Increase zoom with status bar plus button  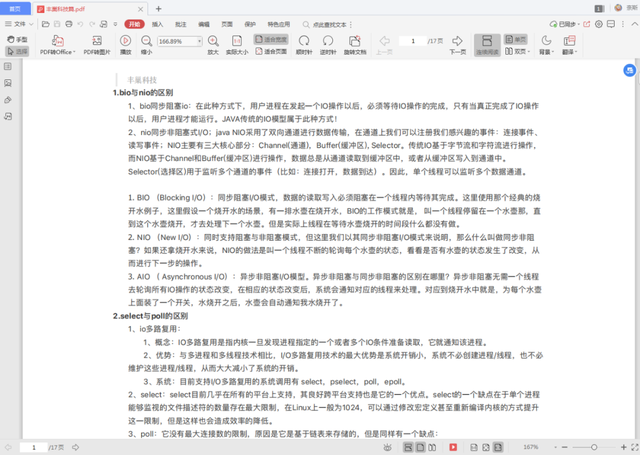click(623, 447)
